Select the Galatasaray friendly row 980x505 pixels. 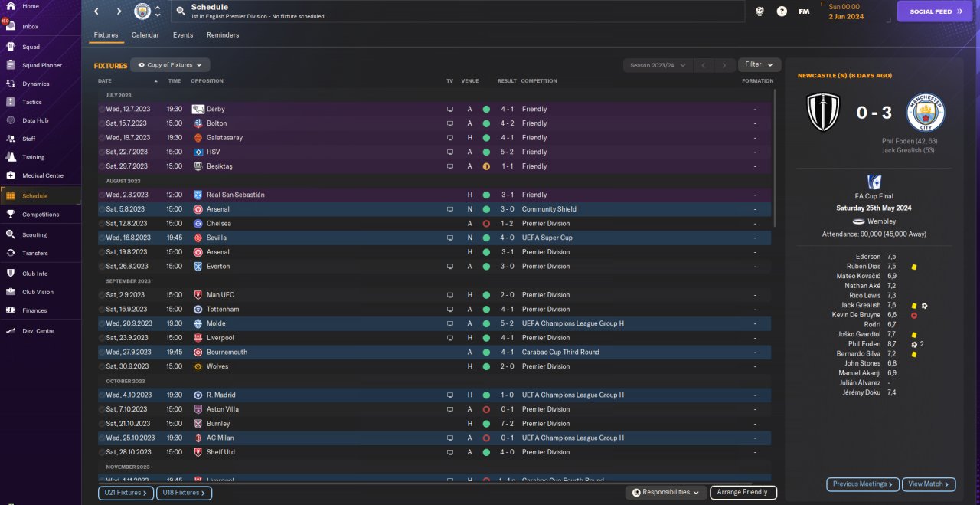coord(435,137)
